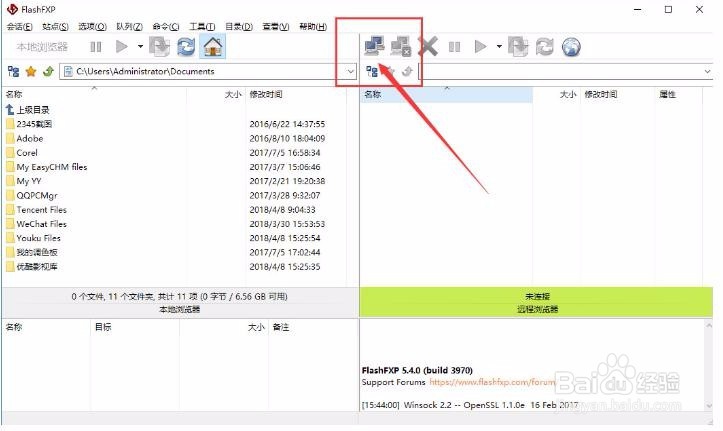Click the play/transfer icon in the remote toolbar
The width and height of the screenshot is (723, 431).
[480, 47]
